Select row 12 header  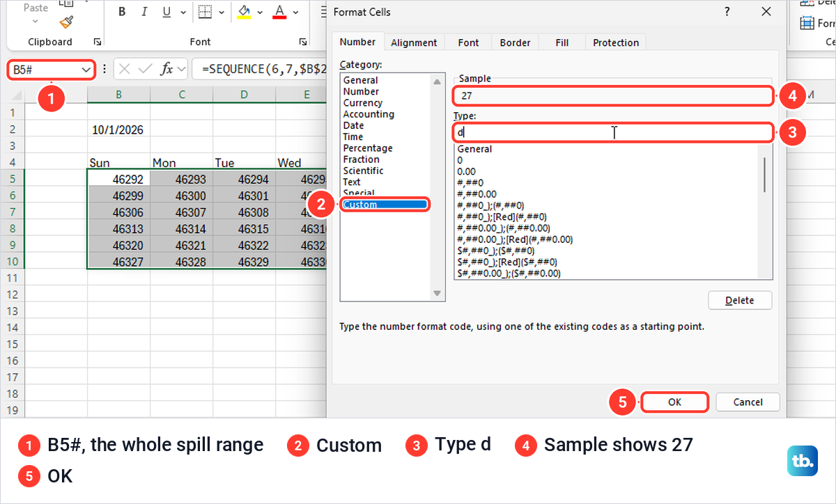[x=13, y=294]
